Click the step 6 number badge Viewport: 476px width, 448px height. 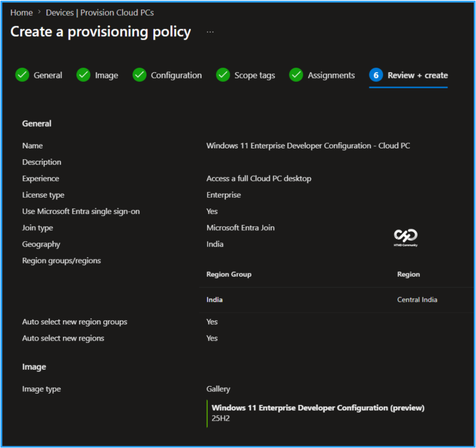(x=376, y=75)
